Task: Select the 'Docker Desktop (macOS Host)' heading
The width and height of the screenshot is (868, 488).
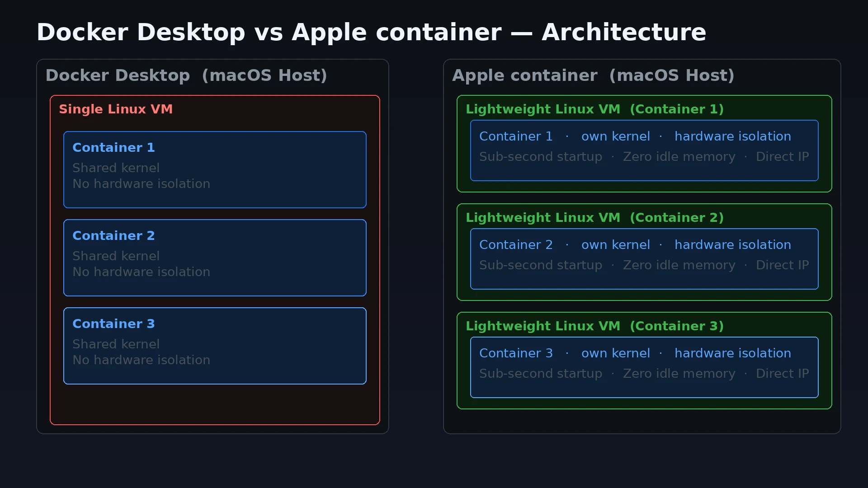Action: (186, 75)
